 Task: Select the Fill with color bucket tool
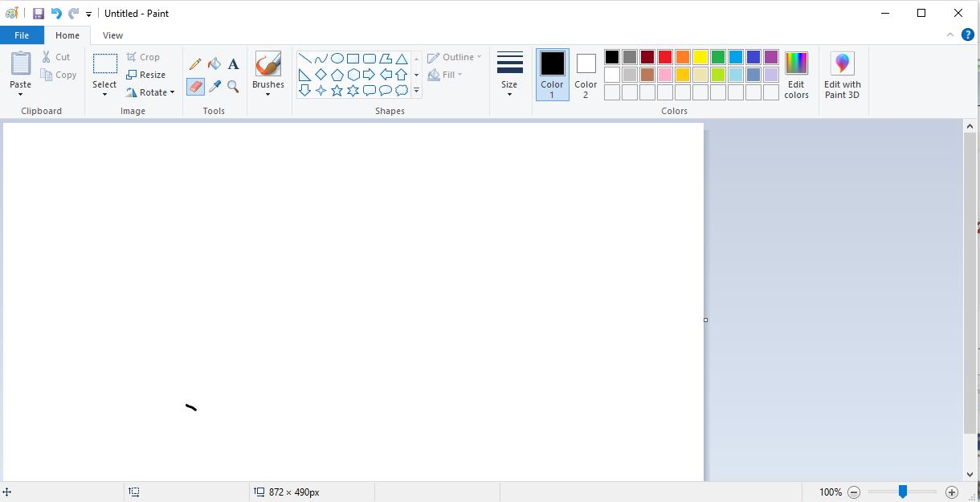tap(214, 64)
